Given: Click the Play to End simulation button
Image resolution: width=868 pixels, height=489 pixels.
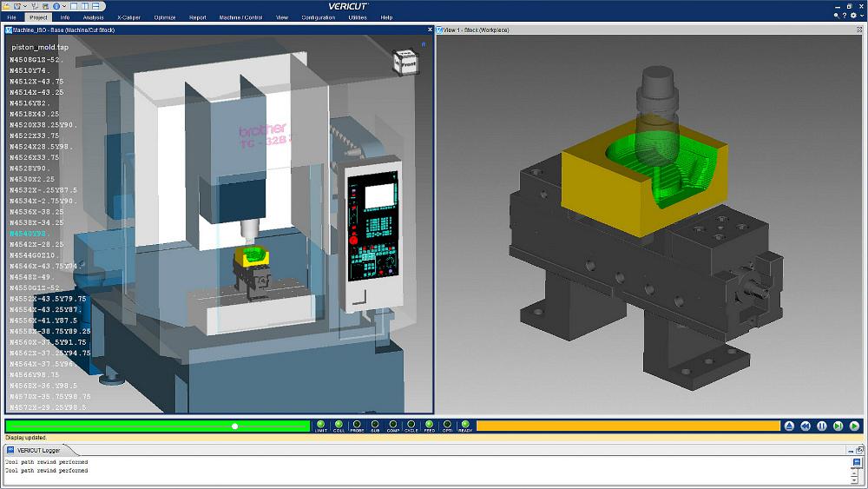Looking at the screenshot, I should point(854,426).
